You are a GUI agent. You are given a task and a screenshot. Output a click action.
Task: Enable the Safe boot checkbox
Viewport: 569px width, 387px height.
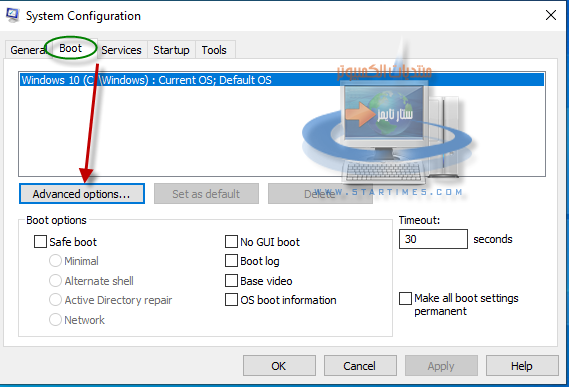coord(40,241)
